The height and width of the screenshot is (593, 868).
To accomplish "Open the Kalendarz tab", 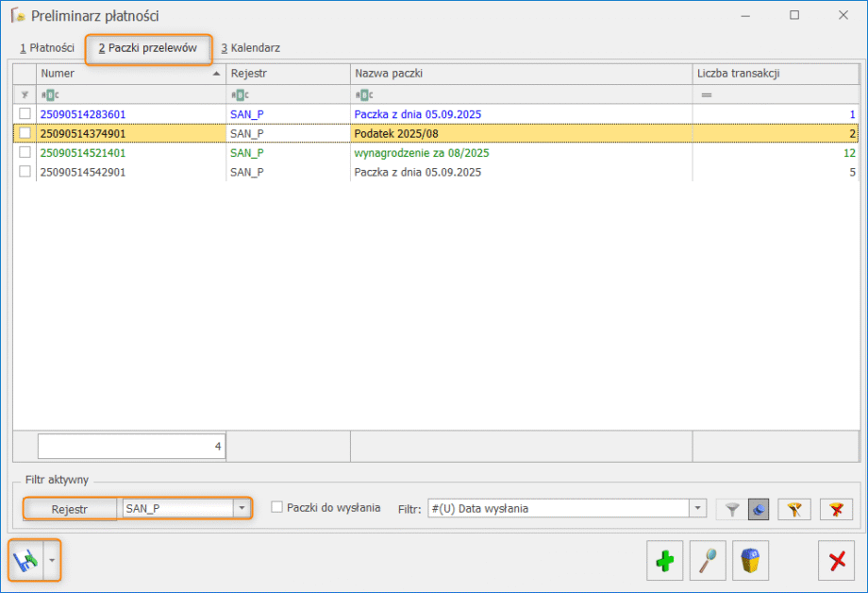I will (250, 47).
